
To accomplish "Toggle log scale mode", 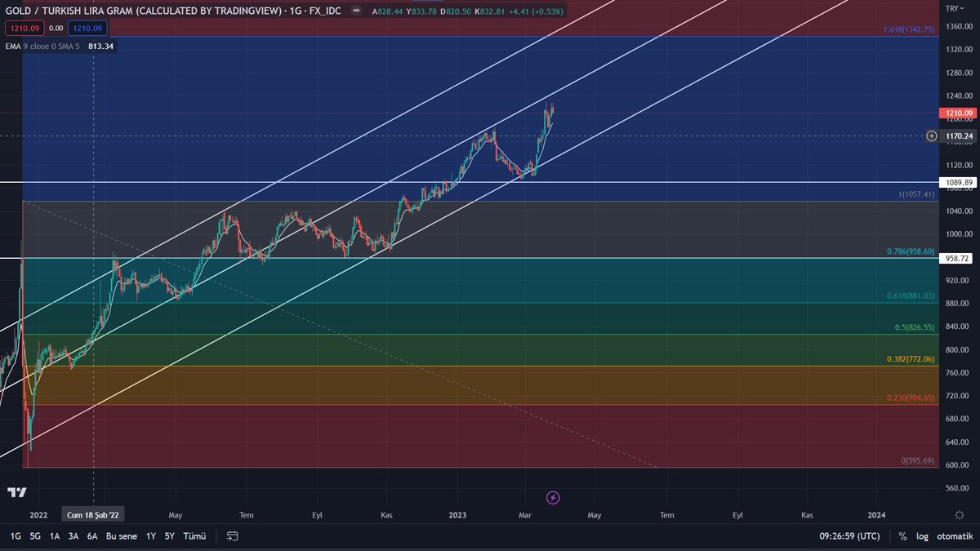I will coord(921,536).
